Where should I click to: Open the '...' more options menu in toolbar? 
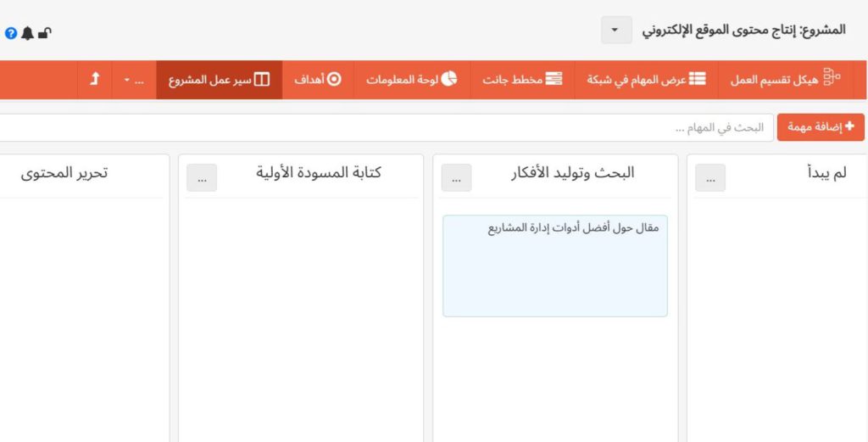pyautogui.click(x=134, y=80)
